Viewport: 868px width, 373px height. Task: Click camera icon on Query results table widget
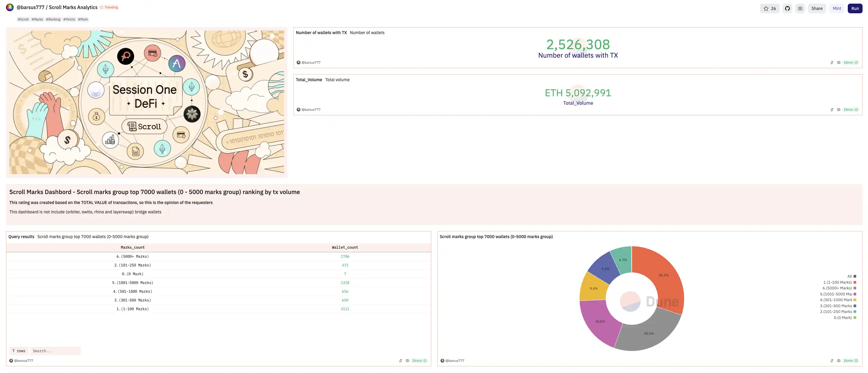tap(407, 361)
